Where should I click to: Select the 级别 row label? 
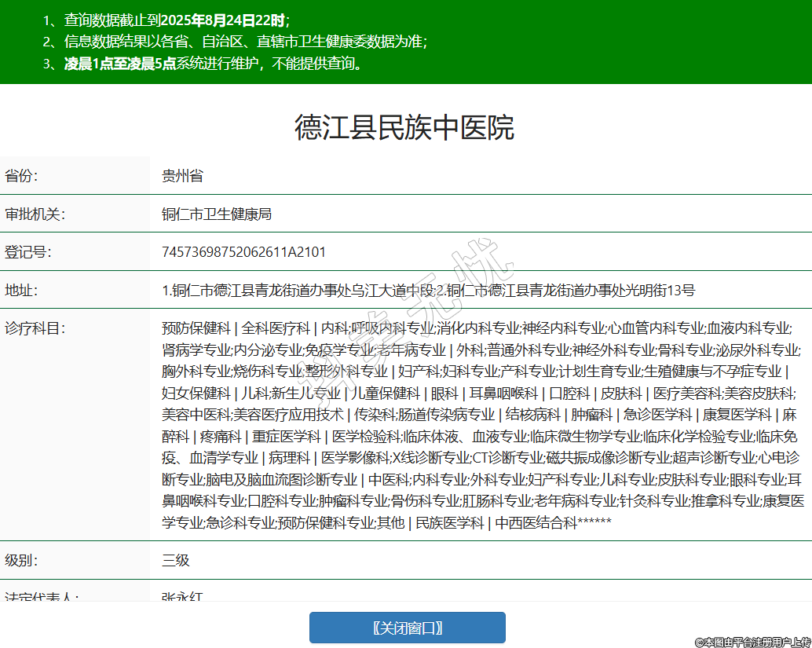[21, 560]
